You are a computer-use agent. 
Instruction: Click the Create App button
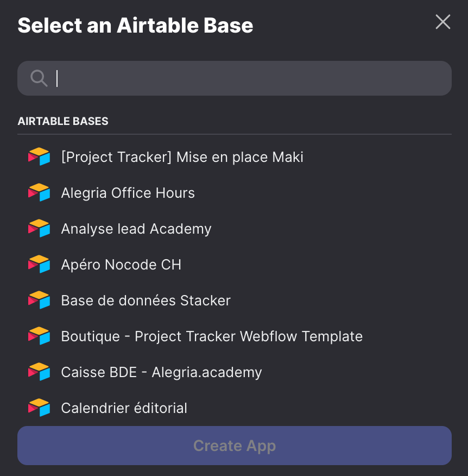pyautogui.click(x=235, y=446)
